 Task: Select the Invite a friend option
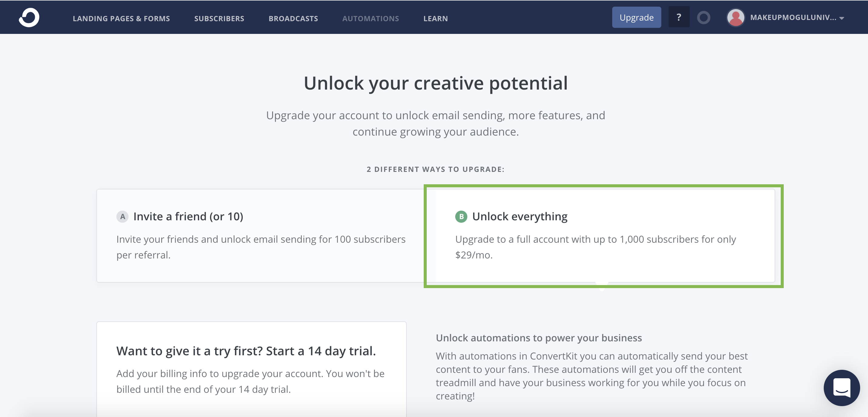188,216
